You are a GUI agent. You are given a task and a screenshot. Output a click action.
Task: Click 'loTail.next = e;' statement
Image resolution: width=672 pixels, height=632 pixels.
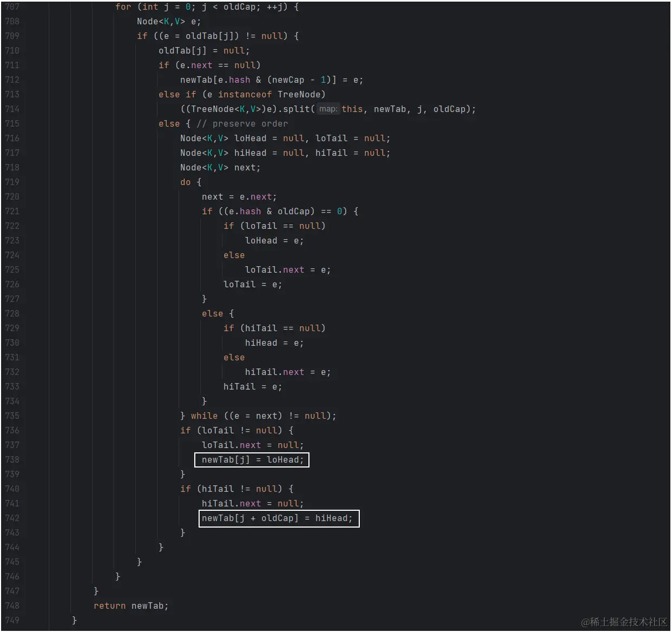[x=288, y=270]
